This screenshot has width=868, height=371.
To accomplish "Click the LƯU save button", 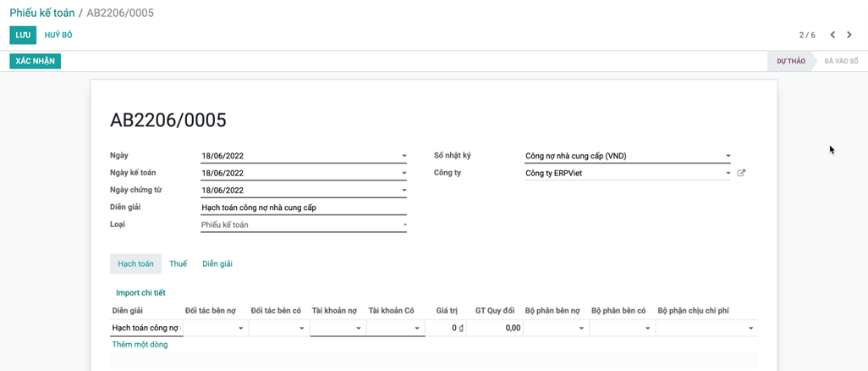I will [23, 35].
